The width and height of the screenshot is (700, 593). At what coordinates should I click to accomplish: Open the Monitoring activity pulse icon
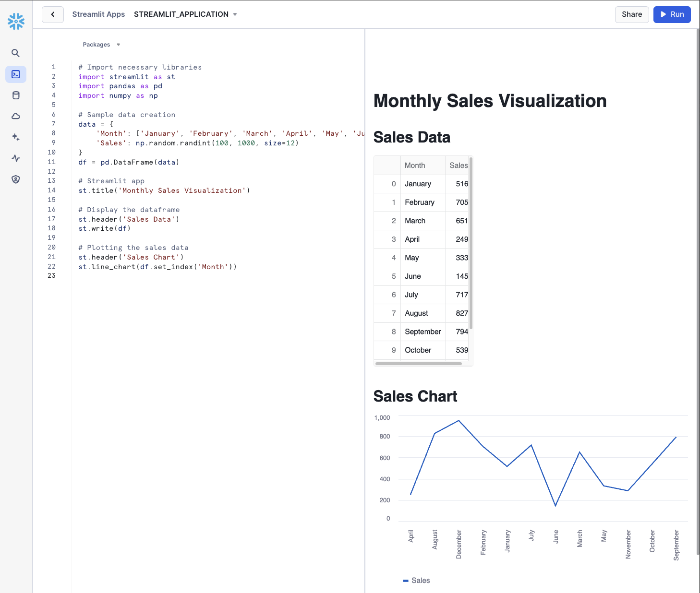(16, 158)
